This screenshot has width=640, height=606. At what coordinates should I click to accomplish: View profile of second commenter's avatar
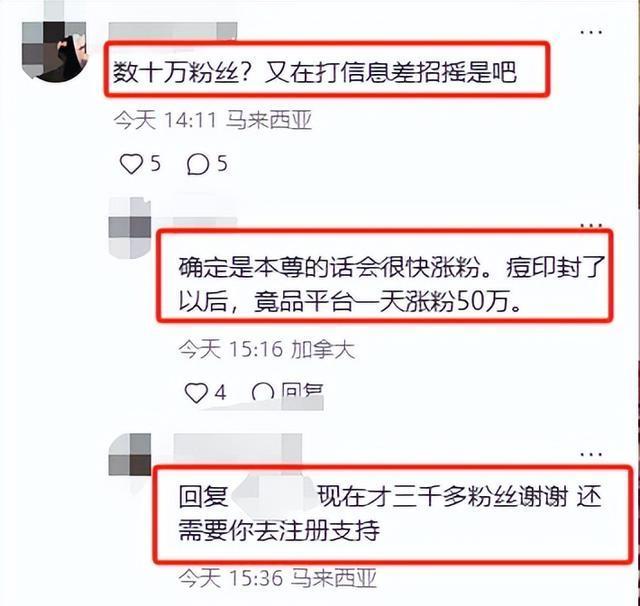pyautogui.click(x=130, y=228)
